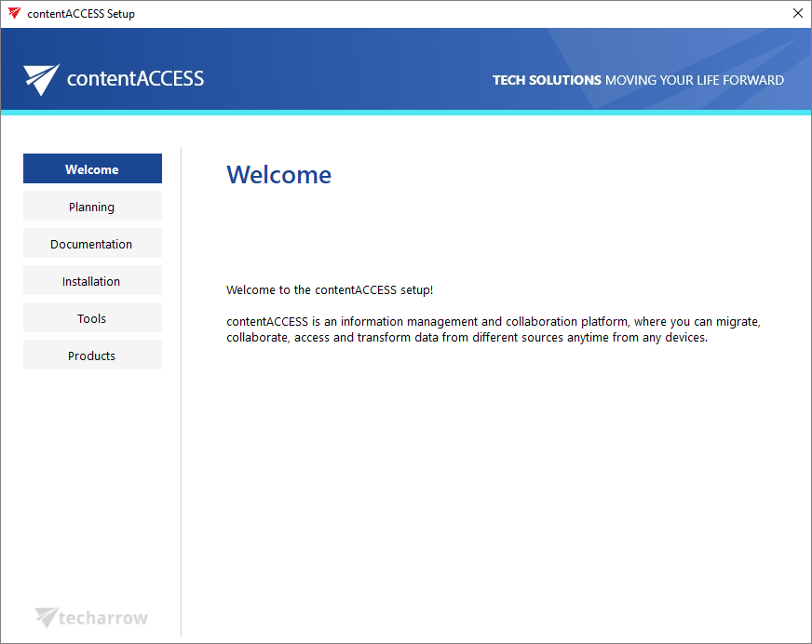
Task: Click the contentACCESS Setup window title text
Action: pos(81,14)
